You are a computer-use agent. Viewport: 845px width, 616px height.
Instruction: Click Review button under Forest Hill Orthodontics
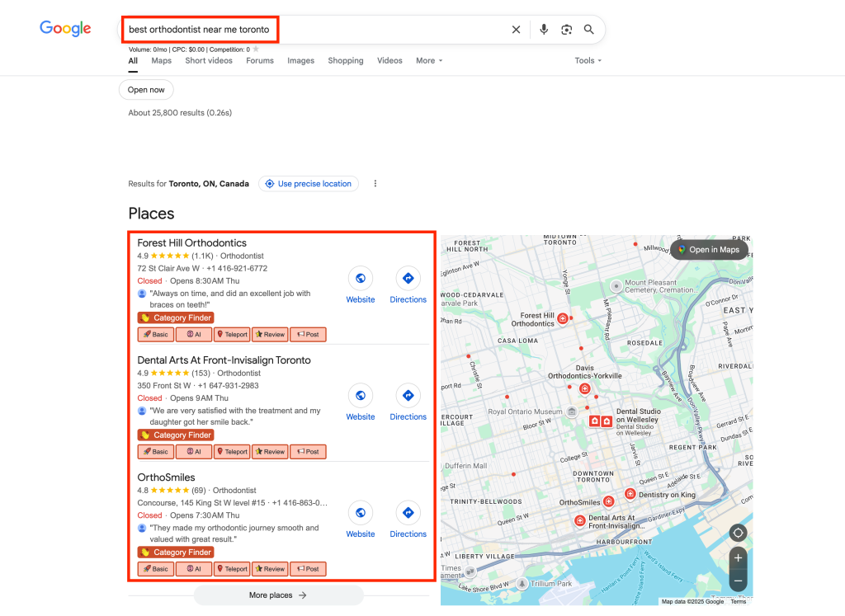click(x=271, y=334)
